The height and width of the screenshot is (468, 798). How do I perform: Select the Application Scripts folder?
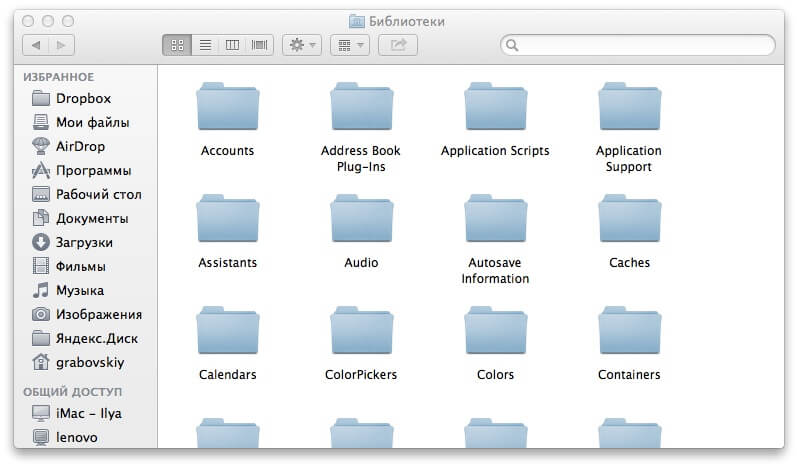click(x=495, y=120)
